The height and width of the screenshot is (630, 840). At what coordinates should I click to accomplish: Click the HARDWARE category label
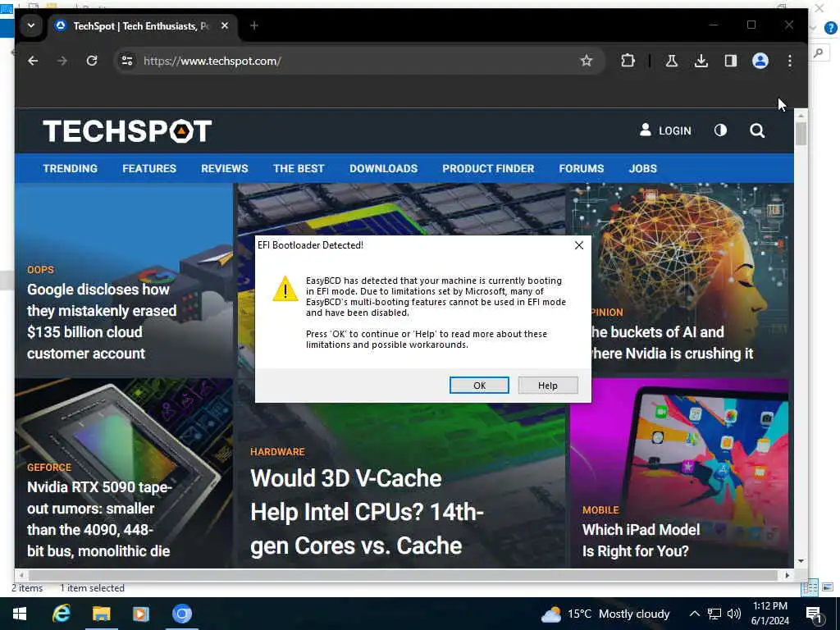click(x=277, y=452)
